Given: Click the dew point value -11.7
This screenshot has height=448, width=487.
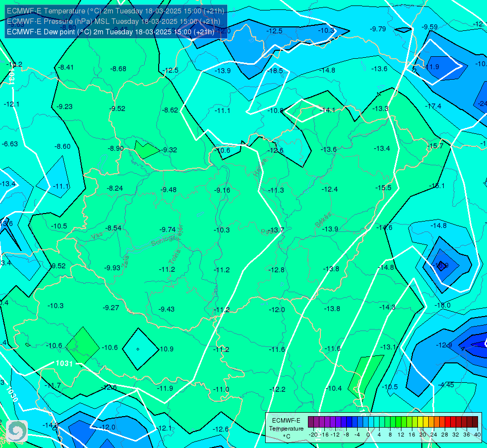Looking at the screenshot, I should (53, 386).
